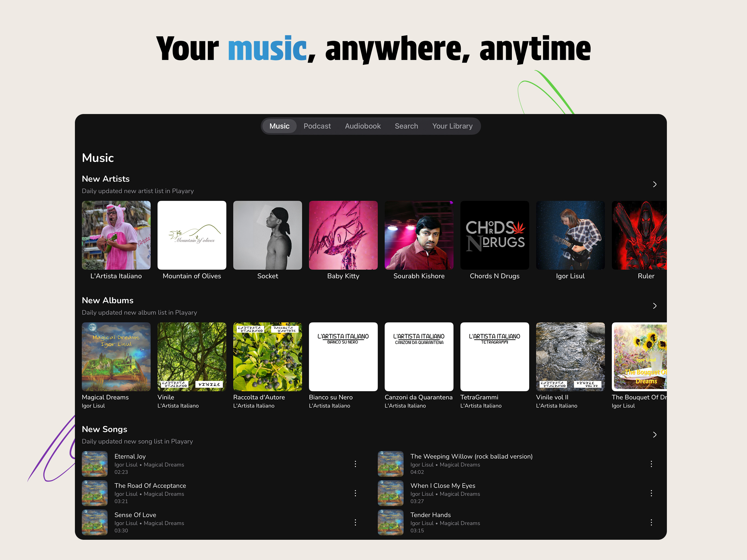Open the Chords N Drugs artist thumbnail
Viewport: 747px width, 560px height.
pyautogui.click(x=494, y=235)
